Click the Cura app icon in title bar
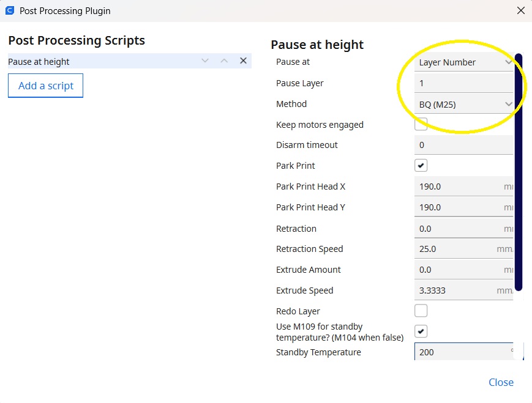 click(10, 10)
